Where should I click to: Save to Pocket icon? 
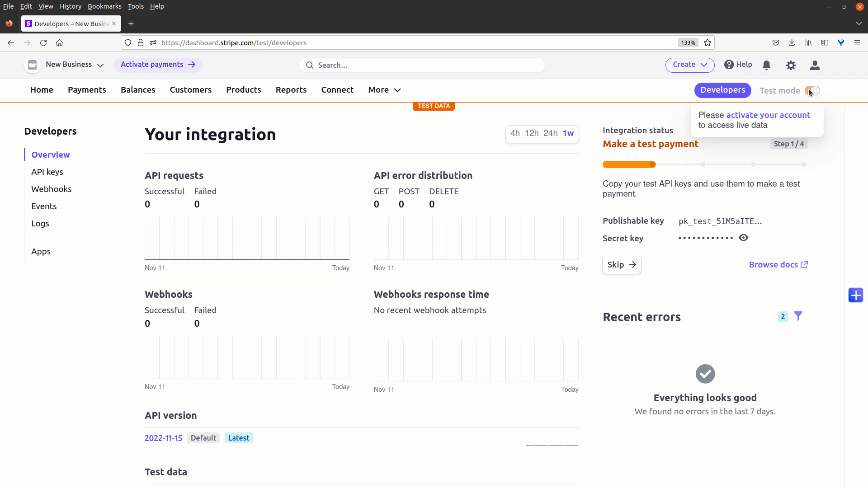click(x=776, y=42)
